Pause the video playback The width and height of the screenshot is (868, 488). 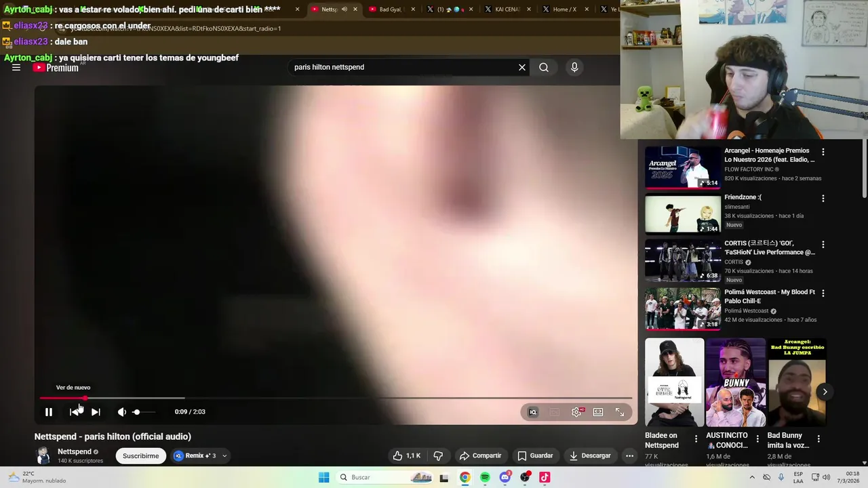(x=49, y=412)
